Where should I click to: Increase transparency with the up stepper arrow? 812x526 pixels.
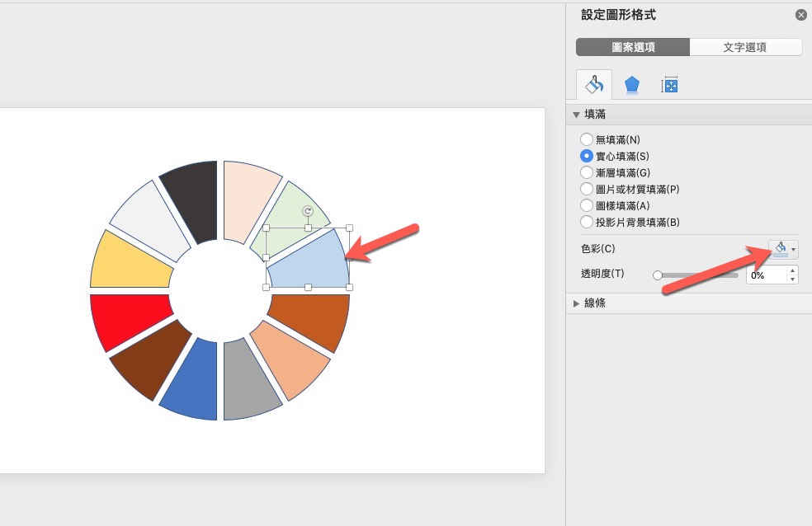793,270
